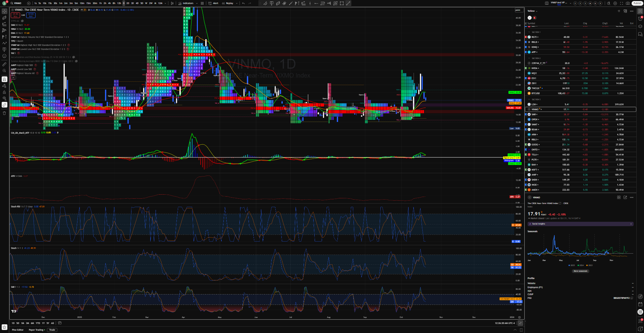Switch to the 4h timeframe
The width and height of the screenshot is (644, 333).
click(x=109, y=3)
